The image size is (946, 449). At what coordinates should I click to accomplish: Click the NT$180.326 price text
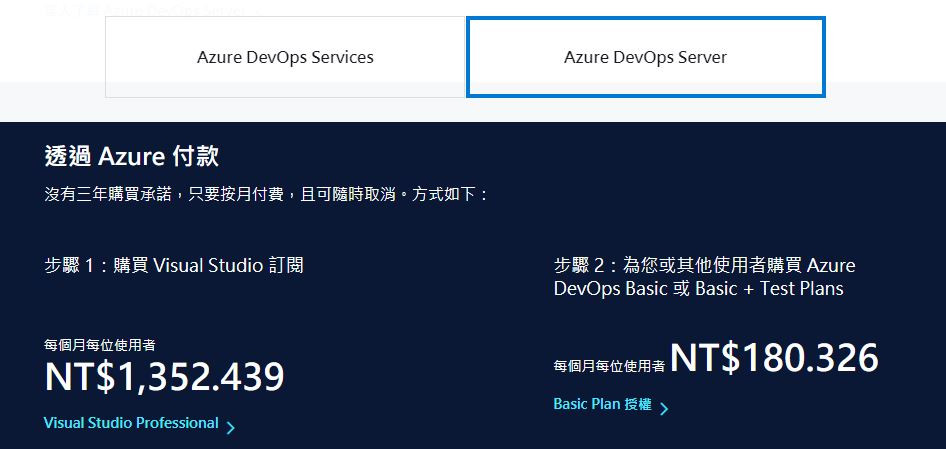point(774,358)
